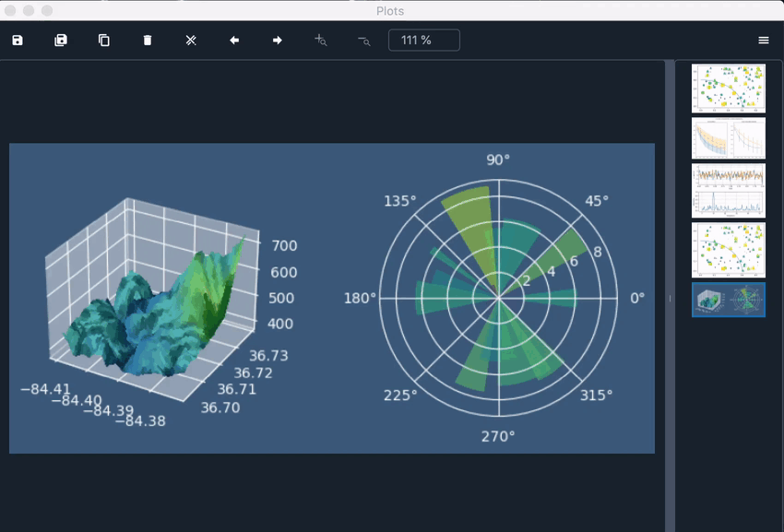Select the topmost scatter plot thumbnail

point(729,88)
